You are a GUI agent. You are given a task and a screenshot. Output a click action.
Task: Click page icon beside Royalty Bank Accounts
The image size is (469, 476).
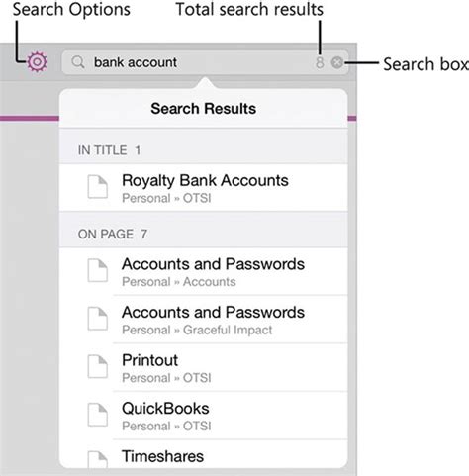click(x=98, y=187)
